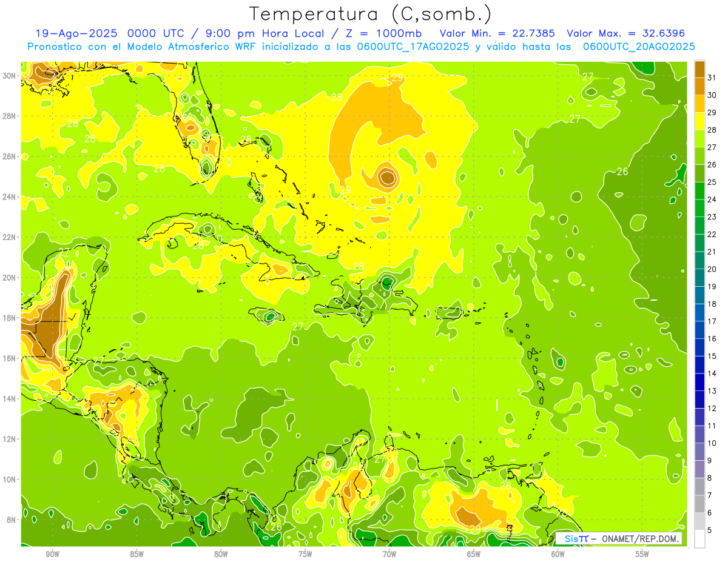Screen dimensions: 728x562
Task: Click "Valor Min. = 22.7385" in the header
Action: [497, 33]
